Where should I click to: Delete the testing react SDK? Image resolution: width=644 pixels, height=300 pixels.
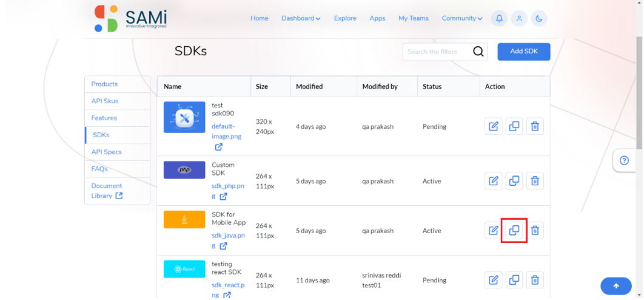(535, 280)
